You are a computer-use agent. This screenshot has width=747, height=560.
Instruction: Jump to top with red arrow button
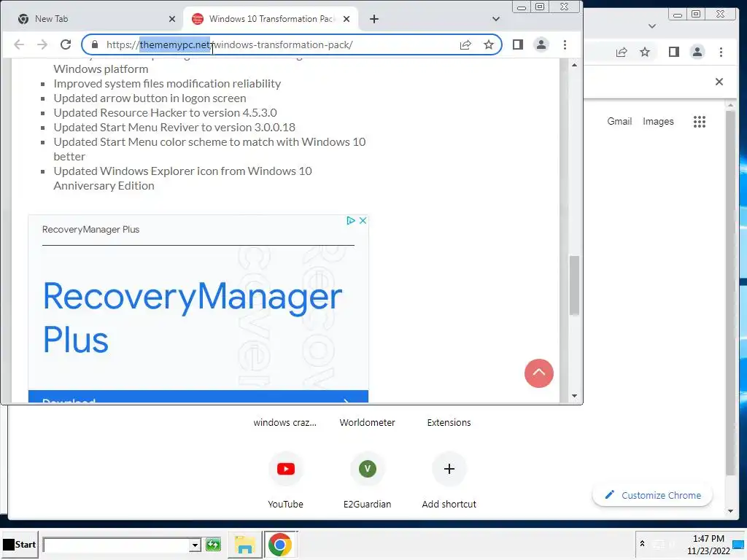tap(539, 373)
